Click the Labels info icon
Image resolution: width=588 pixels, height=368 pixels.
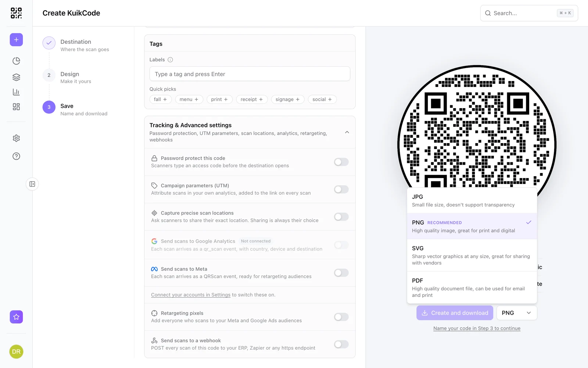coord(170,60)
